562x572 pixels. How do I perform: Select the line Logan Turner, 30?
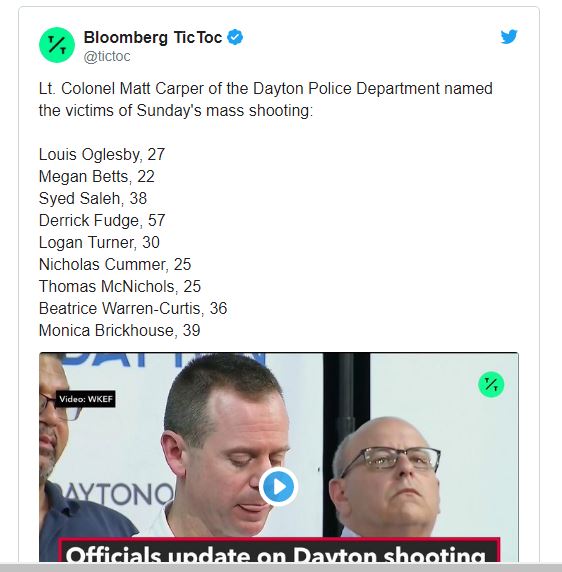coord(99,243)
